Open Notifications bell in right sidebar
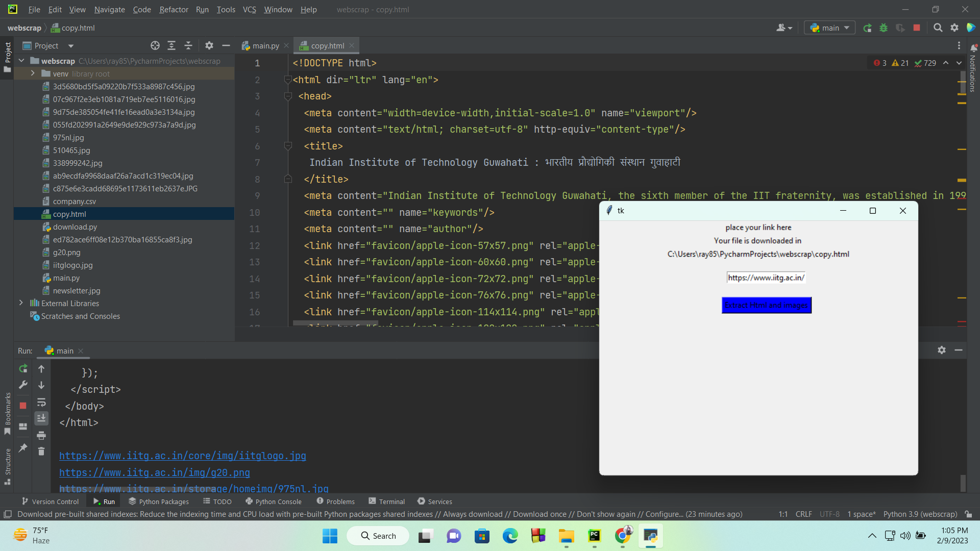This screenshot has height=551, width=980. click(973, 48)
